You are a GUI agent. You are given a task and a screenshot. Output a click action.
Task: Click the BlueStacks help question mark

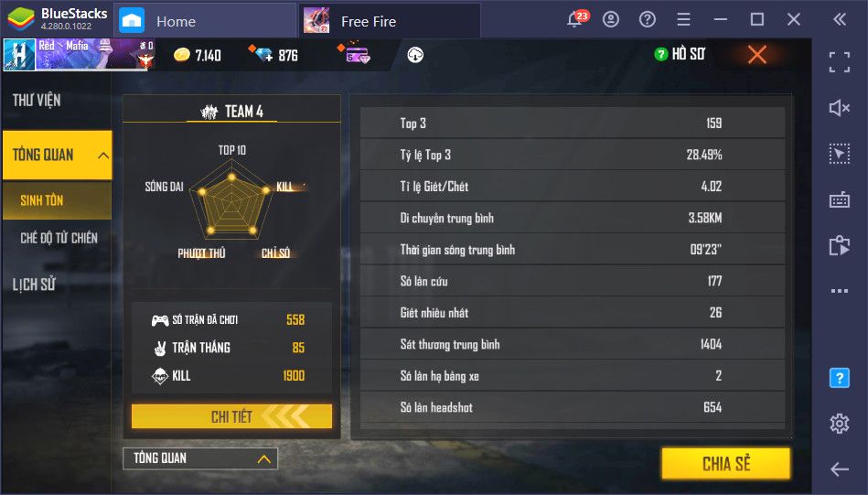tap(648, 20)
